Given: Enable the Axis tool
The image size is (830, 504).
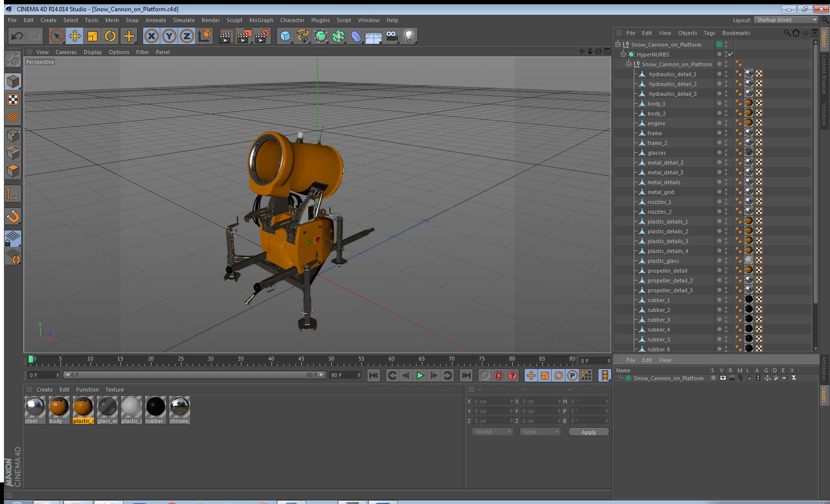Looking at the screenshot, I should pos(13,194).
